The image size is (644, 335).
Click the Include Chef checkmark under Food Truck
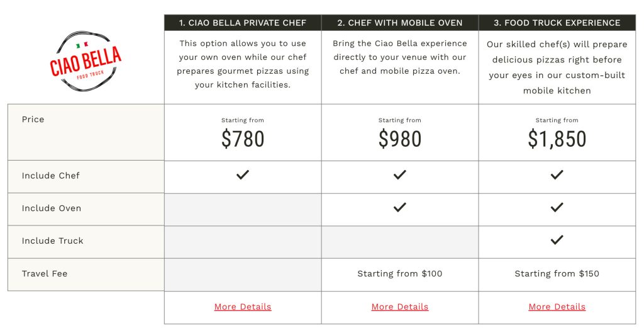(557, 174)
